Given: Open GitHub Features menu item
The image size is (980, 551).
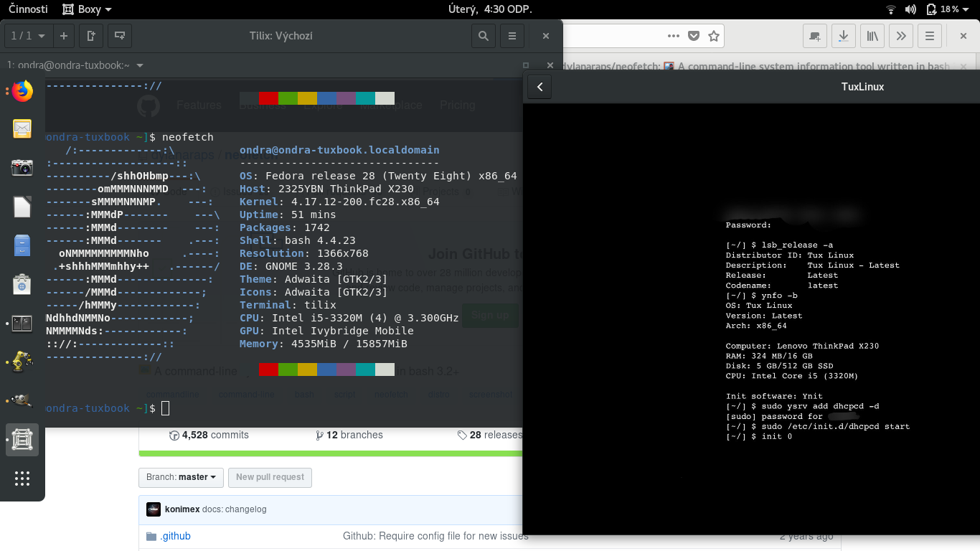Looking at the screenshot, I should tap(199, 105).
